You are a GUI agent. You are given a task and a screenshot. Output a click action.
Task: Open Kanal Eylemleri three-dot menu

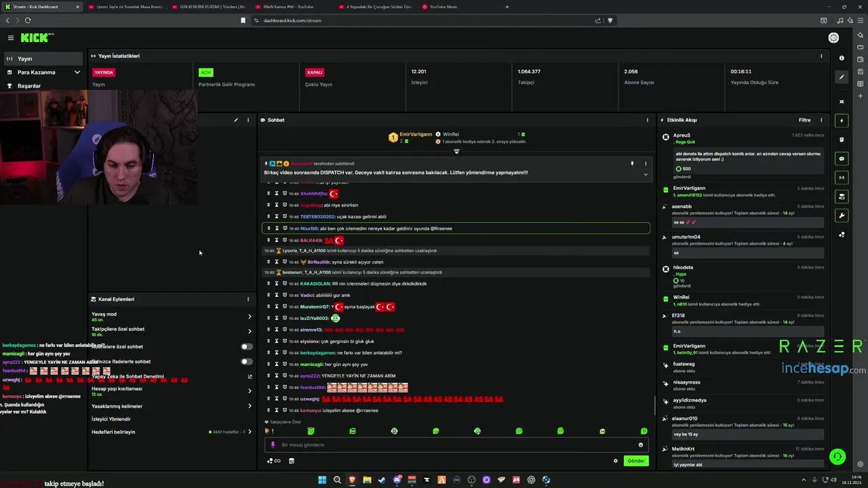point(248,299)
